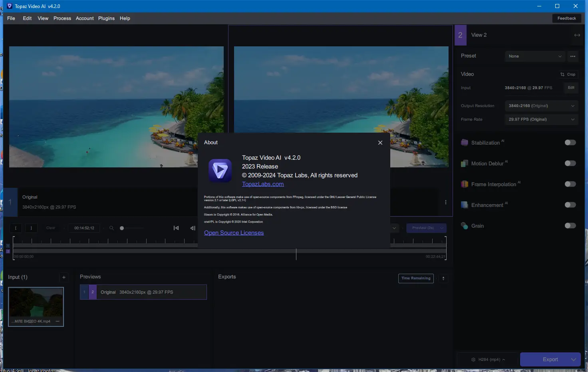The image size is (588, 372).
Task: Expand the dropdown left of Preview (2s)
Action: tap(394, 228)
